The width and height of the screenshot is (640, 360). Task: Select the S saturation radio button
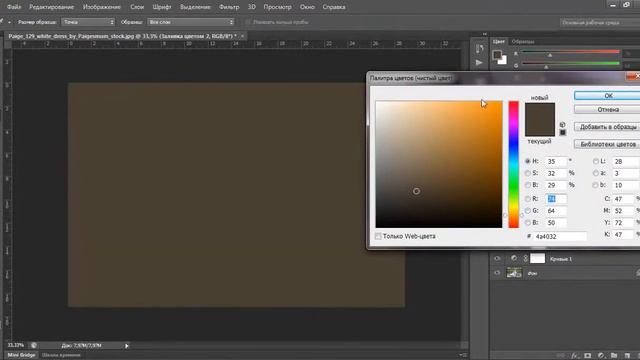click(x=527, y=173)
